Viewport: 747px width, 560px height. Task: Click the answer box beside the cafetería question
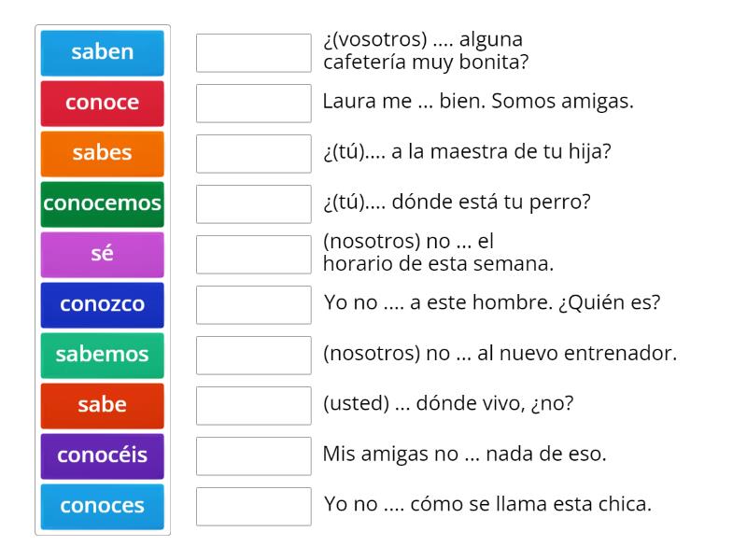(x=254, y=53)
